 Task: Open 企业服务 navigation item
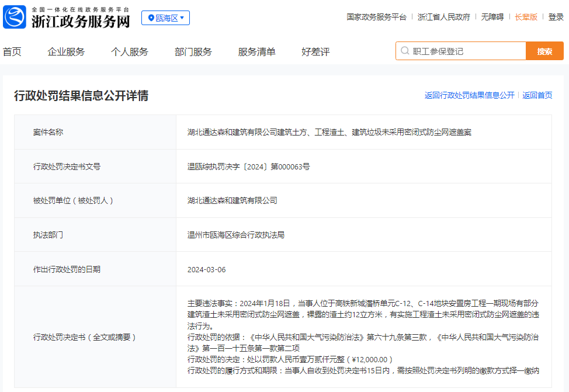(66, 52)
